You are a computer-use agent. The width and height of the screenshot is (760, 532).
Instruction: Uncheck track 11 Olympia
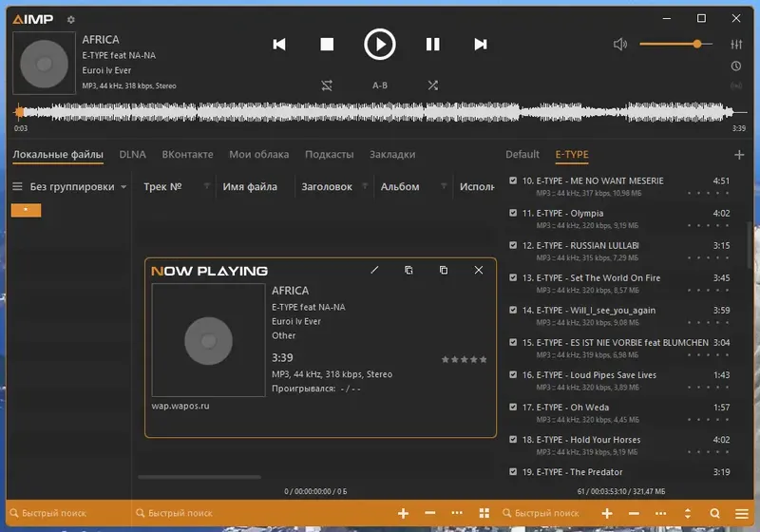(513, 213)
